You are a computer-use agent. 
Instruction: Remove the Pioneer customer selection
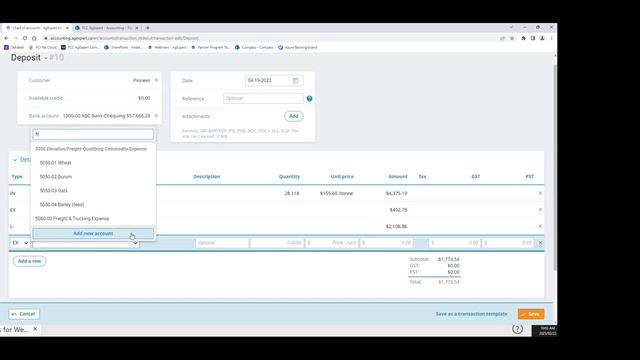tap(156, 80)
